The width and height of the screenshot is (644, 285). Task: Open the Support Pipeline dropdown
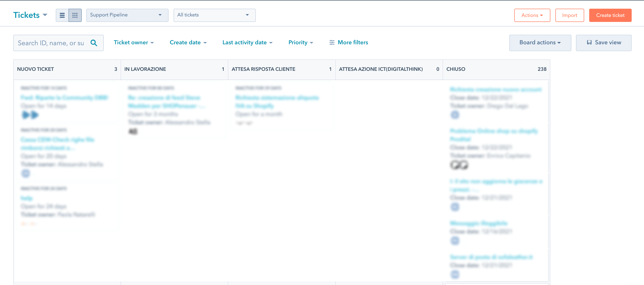click(127, 15)
